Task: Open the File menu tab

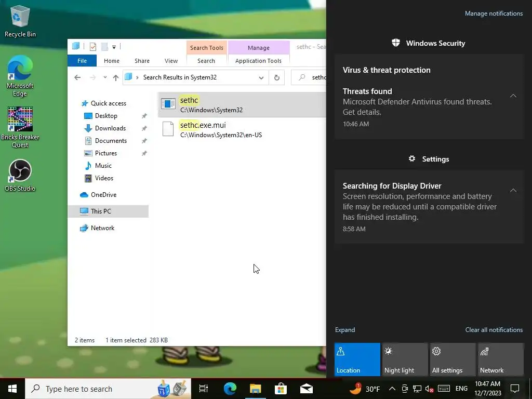Action: 82,61
